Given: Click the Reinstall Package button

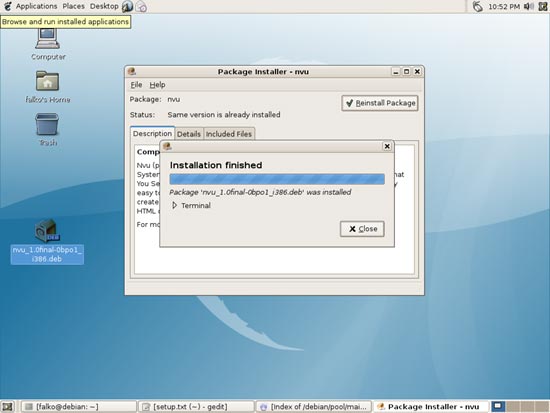Looking at the screenshot, I should (380, 103).
